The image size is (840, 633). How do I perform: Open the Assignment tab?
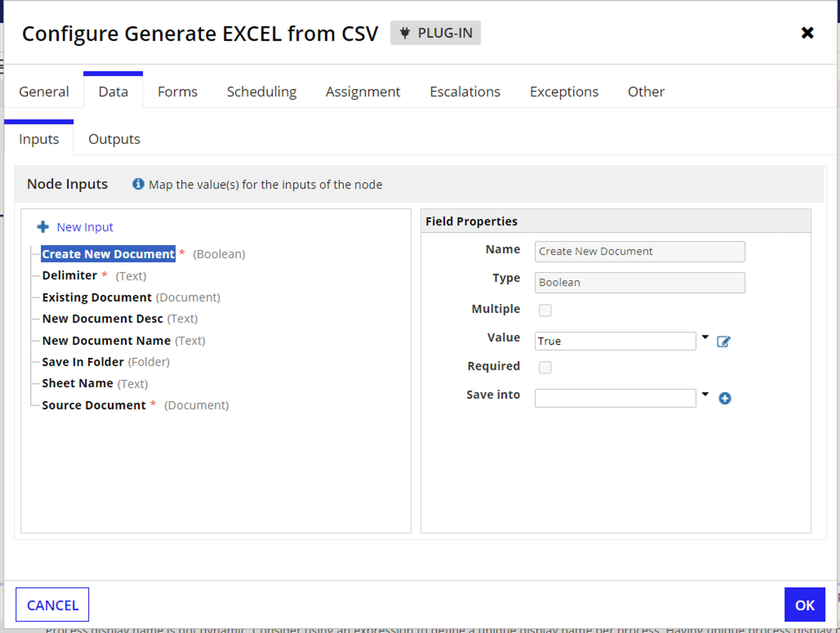pyautogui.click(x=363, y=91)
